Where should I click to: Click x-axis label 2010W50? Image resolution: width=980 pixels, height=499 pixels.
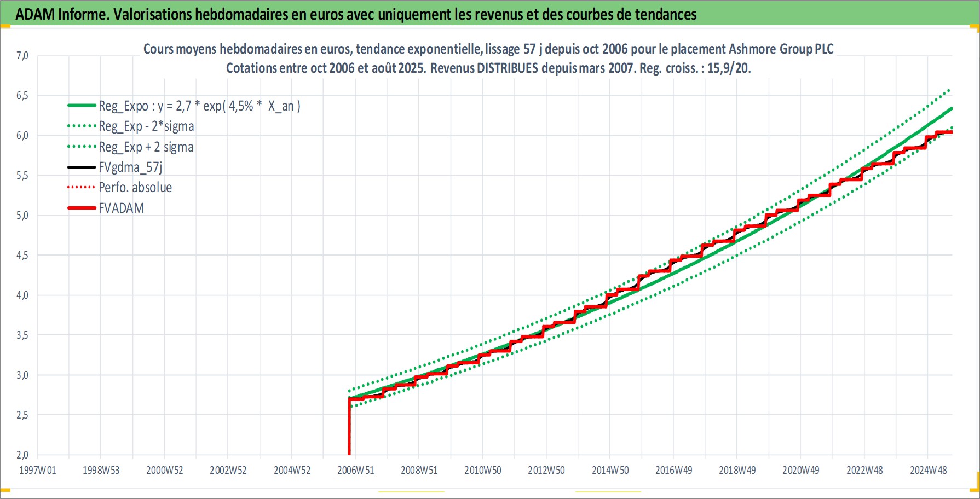click(483, 470)
